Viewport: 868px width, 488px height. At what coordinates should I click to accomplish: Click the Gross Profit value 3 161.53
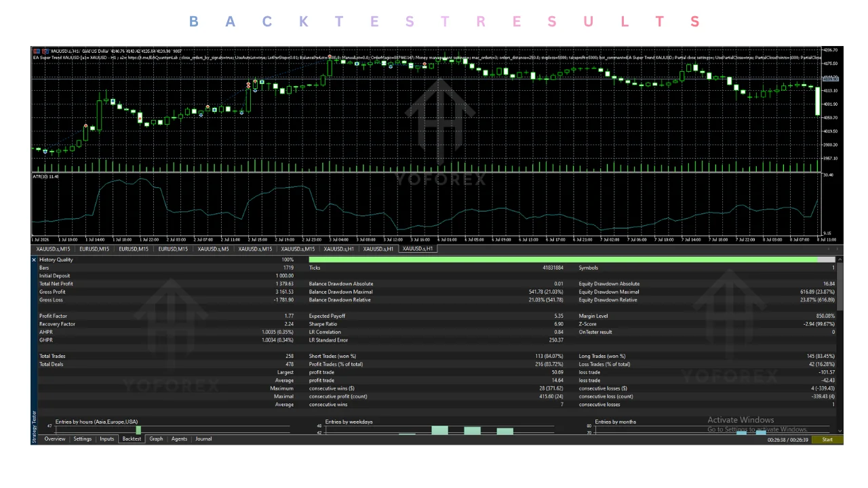pos(285,292)
